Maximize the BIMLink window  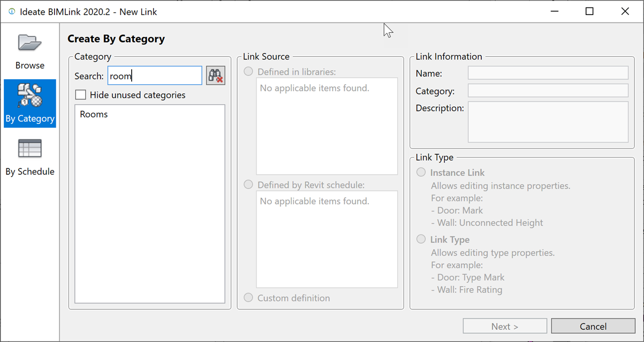(x=589, y=11)
